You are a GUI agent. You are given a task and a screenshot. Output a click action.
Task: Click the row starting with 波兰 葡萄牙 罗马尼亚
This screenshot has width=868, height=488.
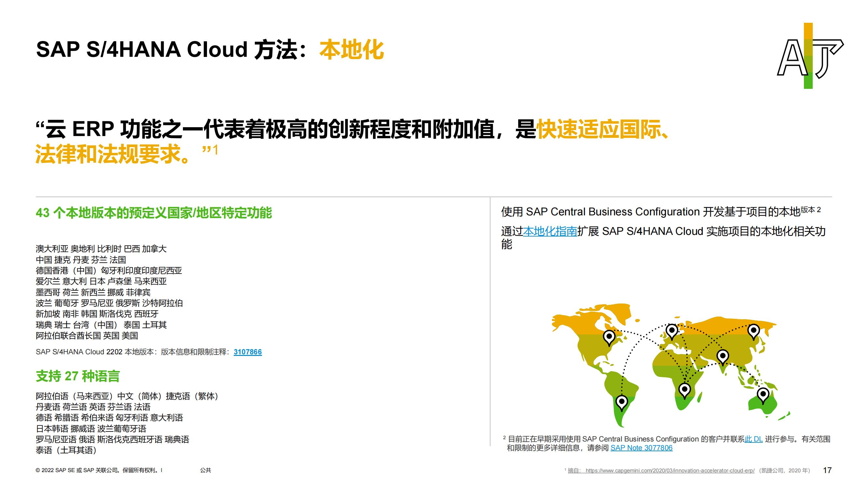pos(109,303)
